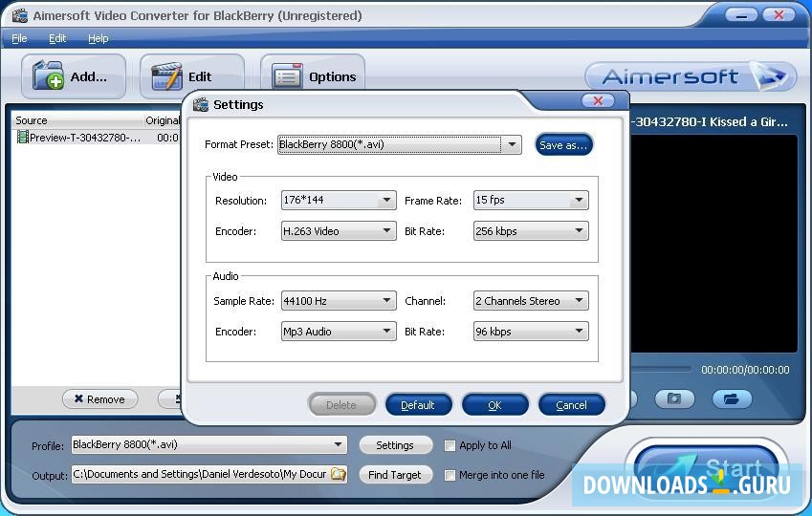Viewport: 812px width, 516px height.
Task: Click the video file icon in source list
Action: (22, 138)
